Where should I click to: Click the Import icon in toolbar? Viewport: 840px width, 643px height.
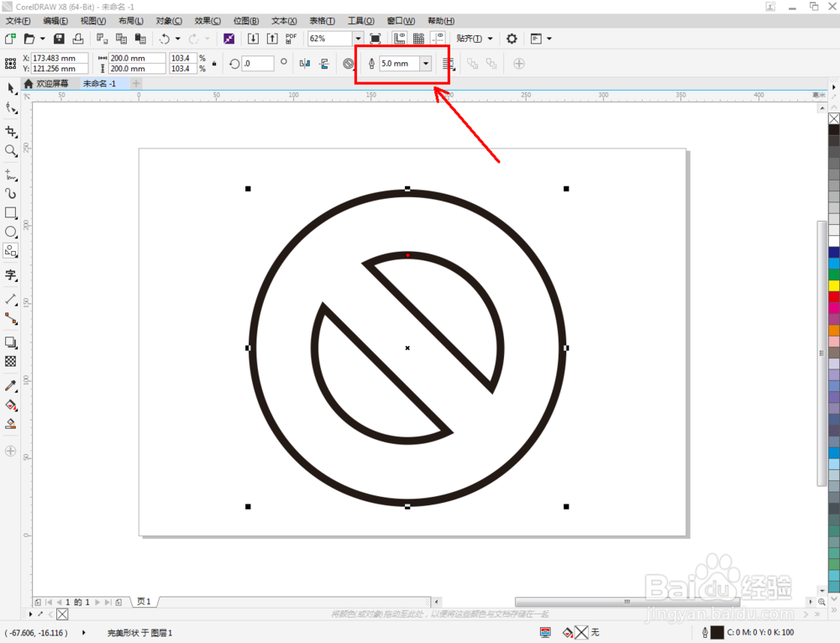(x=253, y=39)
